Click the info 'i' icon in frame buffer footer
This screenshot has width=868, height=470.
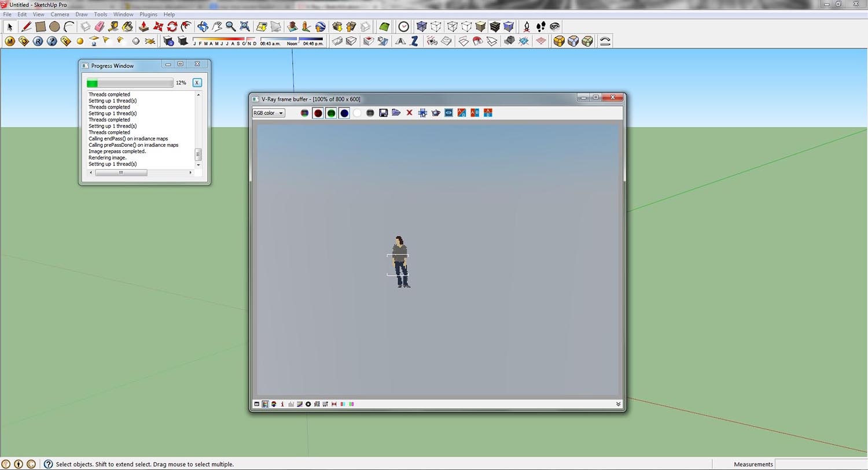coord(282,404)
